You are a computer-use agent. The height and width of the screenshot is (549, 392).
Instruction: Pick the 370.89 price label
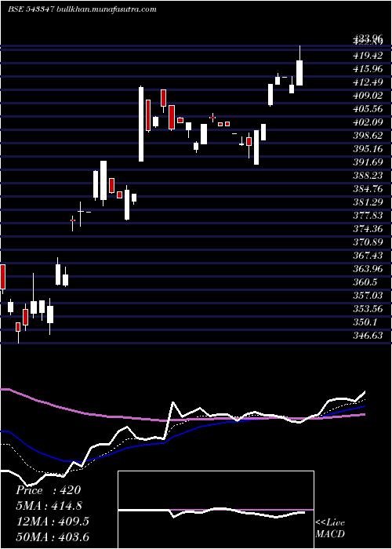(368, 242)
